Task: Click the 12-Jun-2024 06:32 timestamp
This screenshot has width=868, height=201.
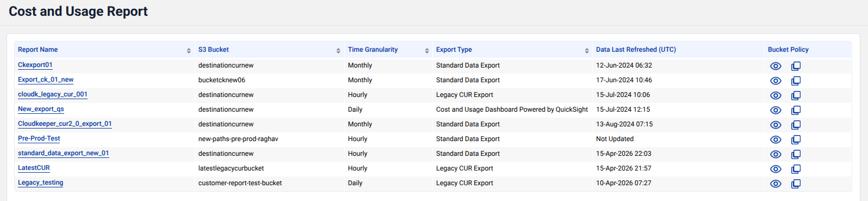Action: (x=624, y=65)
